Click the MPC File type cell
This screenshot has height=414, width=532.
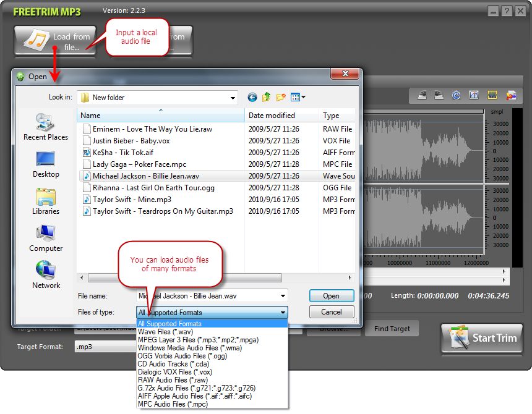338,164
